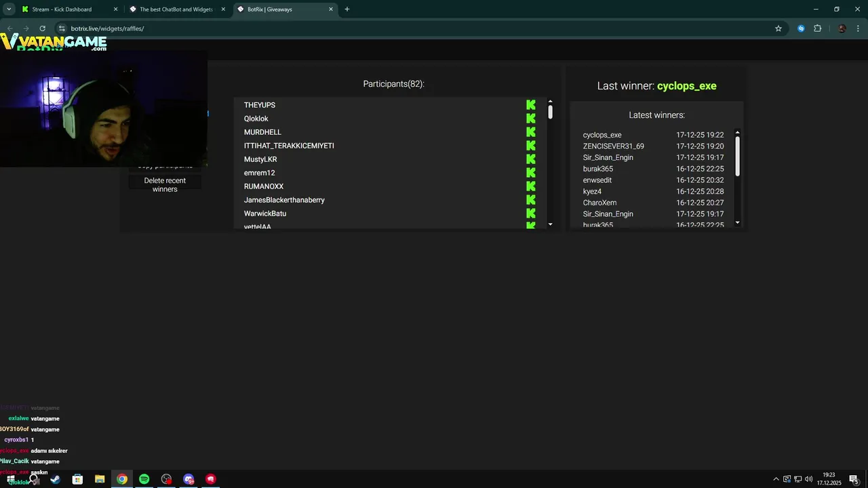Screen dimensions: 868x488
Task: Click the Kick icon next to WarwickBatu
Action: tap(531, 213)
